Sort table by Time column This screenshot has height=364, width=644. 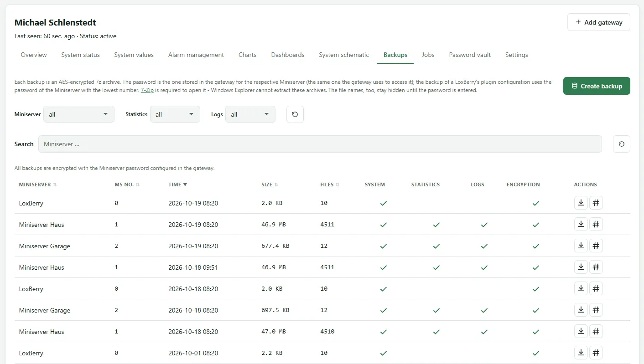pyautogui.click(x=178, y=185)
